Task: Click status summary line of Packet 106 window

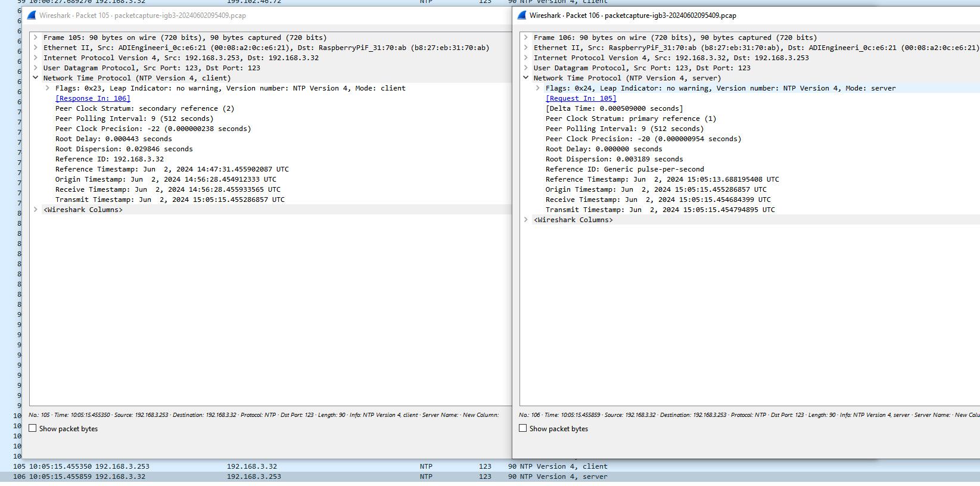Action: click(749, 415)
